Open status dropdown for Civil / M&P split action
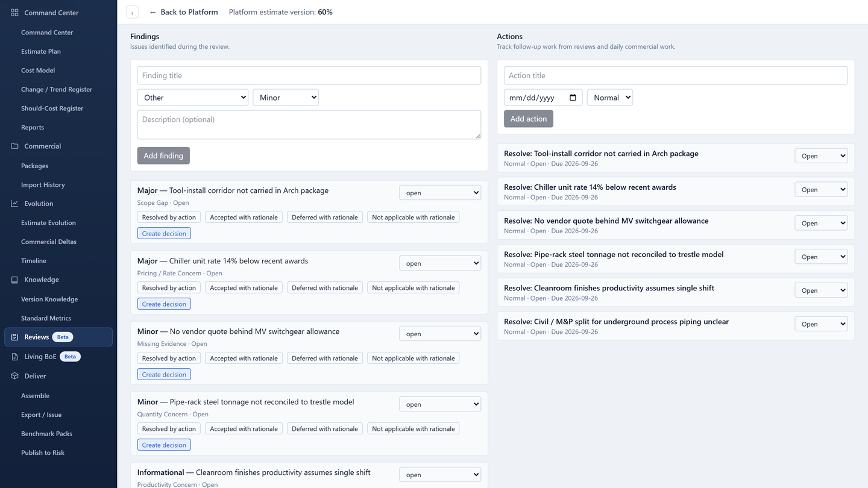Screen dimensions: 868x488 pyautogui.click(x=821, y=324)
